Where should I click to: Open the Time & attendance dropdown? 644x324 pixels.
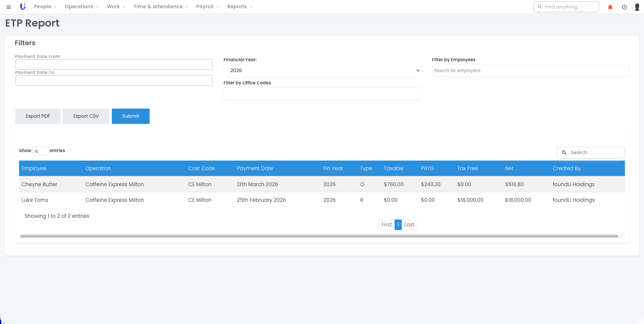coord(160,7)
